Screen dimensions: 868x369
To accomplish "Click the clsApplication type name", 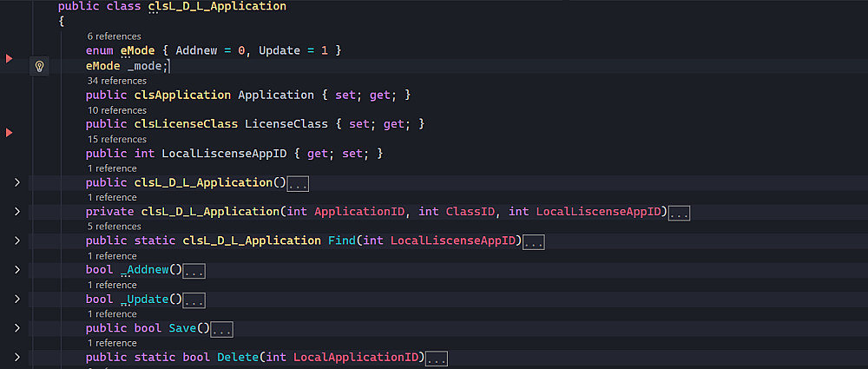I will coord(182,96).
